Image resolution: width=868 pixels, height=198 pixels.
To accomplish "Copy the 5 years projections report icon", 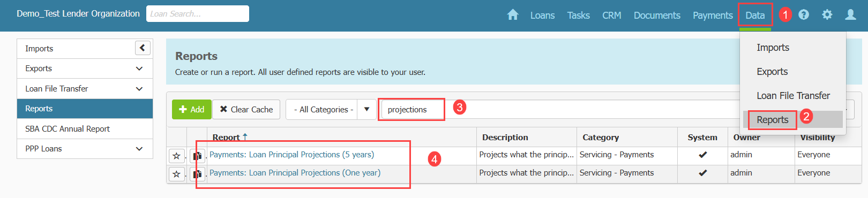I will coord(197,156).
